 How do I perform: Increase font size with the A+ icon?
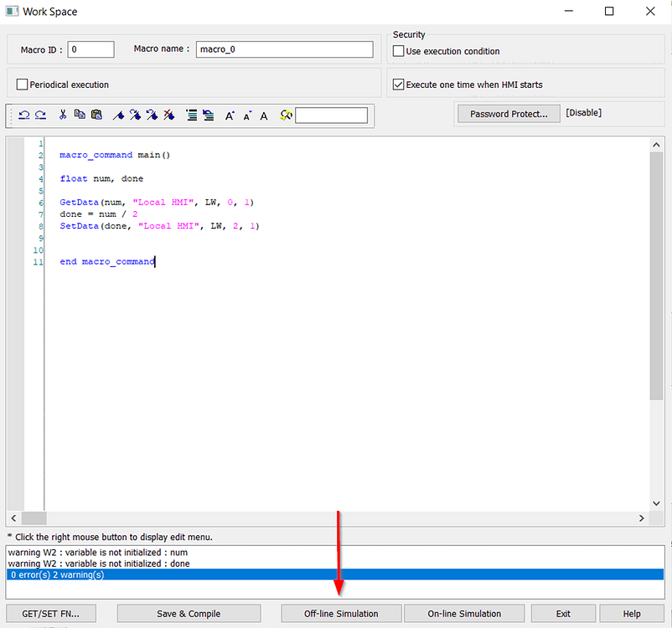point(229,115)
